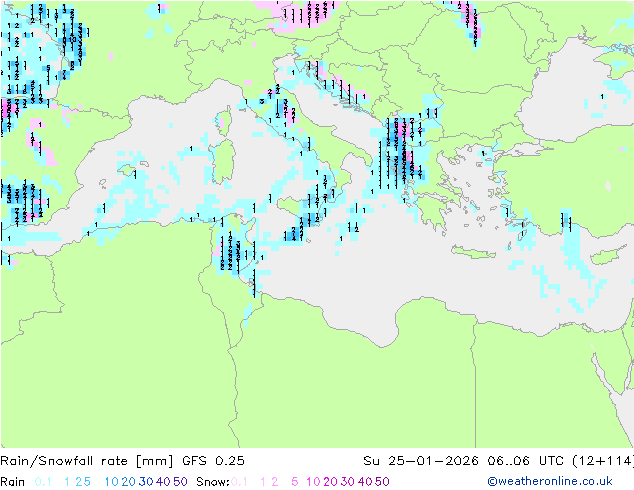Select the Rain legend value 20
The height and width of the screenshot is (490, 634).
tap(128, 482)
